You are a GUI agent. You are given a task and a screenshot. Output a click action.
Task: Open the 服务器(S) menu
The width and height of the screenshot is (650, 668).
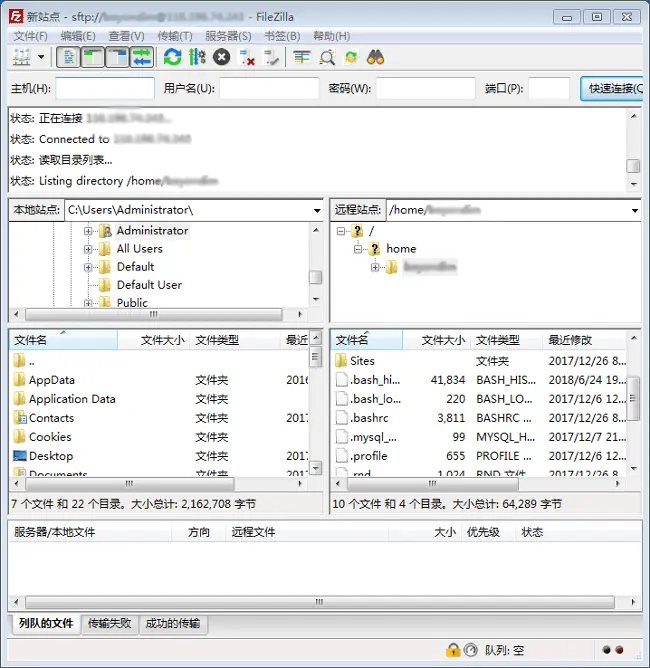coord(228,36)
